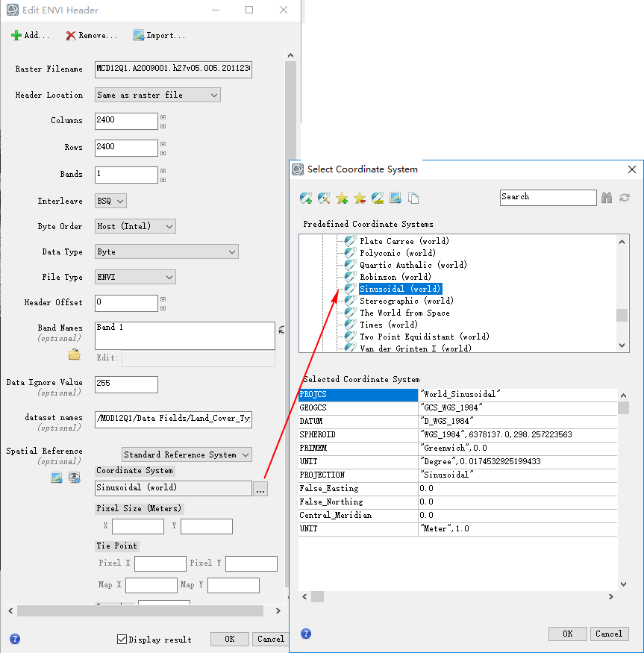Click the new coordinate system icon
The image size is (644, 653).
(x=306, y=199)
